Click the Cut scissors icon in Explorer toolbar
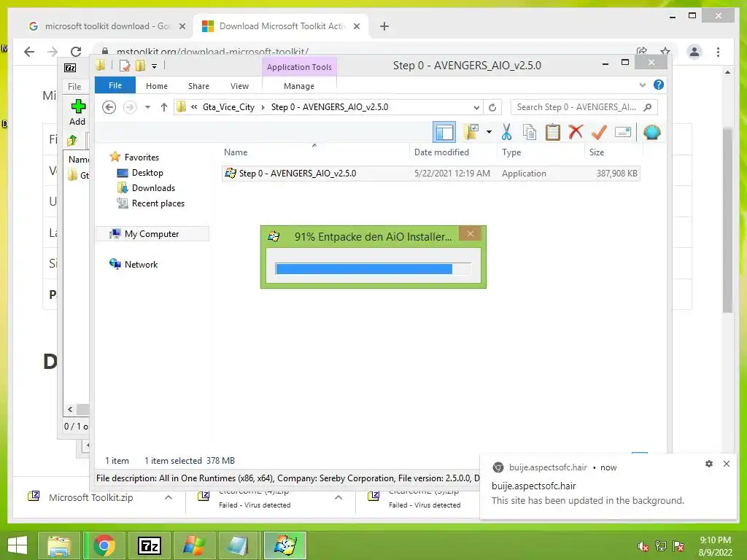Image resolution: width=747 pixels, height=560 pixels. coord(506,133)
